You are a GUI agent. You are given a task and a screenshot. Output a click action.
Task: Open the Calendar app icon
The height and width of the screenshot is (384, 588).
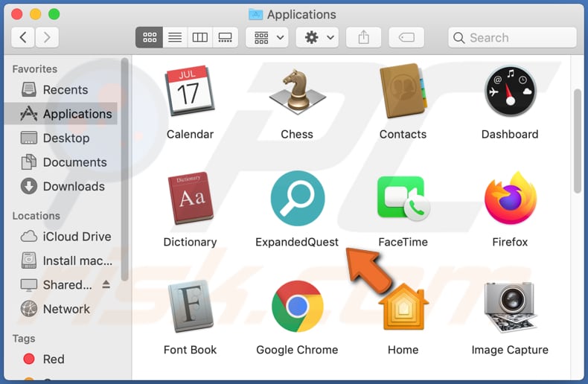[x=190, y=91]
